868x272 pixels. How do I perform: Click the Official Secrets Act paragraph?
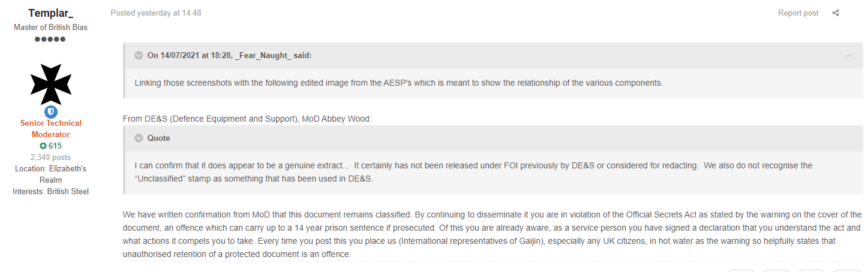click(x=492, y=234)
